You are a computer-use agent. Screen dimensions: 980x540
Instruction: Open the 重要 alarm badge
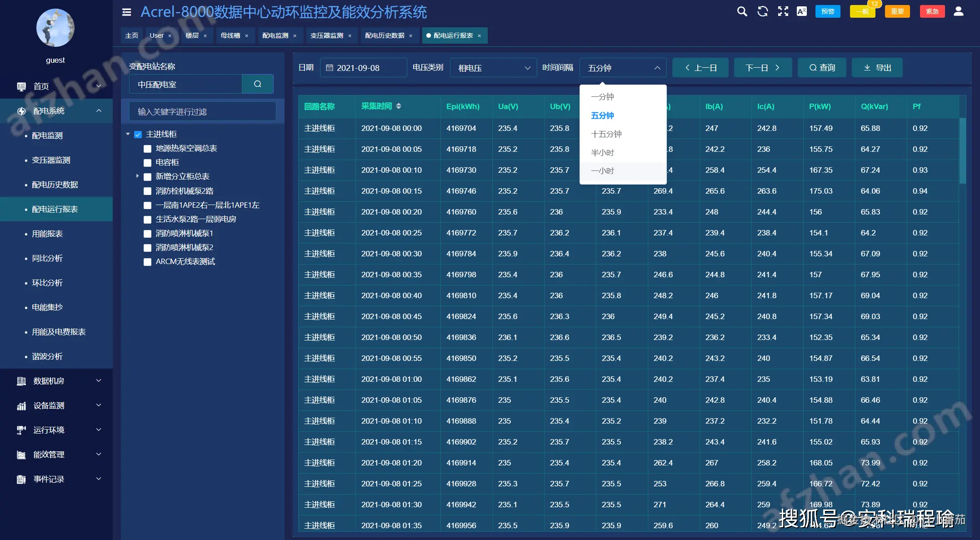[897, 11]
